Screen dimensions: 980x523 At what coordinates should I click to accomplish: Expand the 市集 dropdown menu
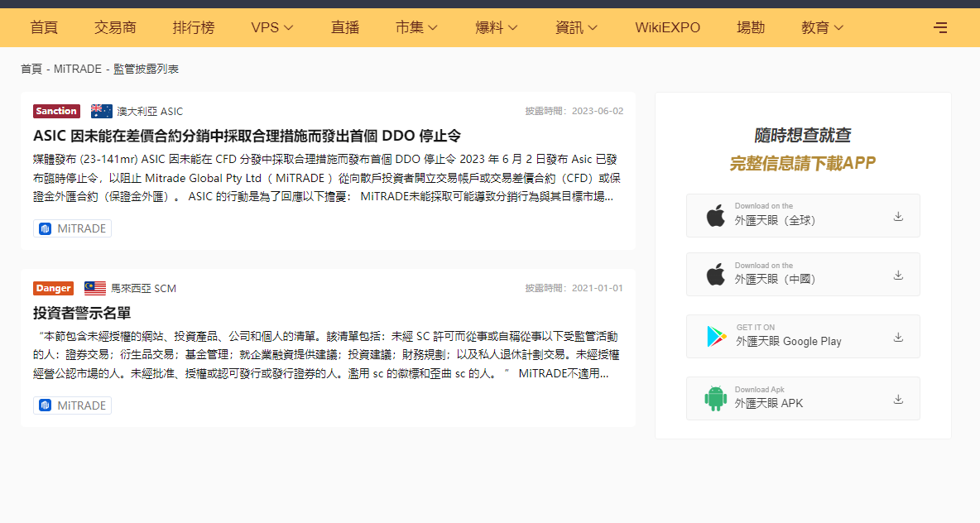416,27
